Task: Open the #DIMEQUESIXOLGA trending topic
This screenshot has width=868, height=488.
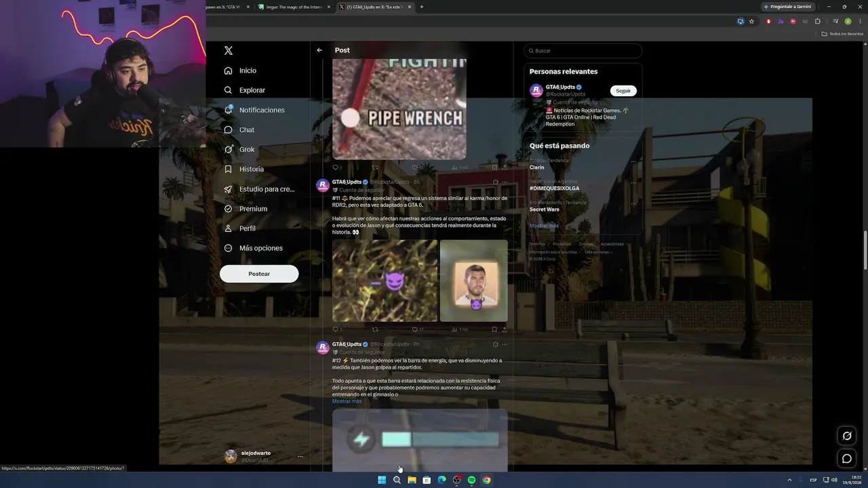Action: (x=554, y=188)
